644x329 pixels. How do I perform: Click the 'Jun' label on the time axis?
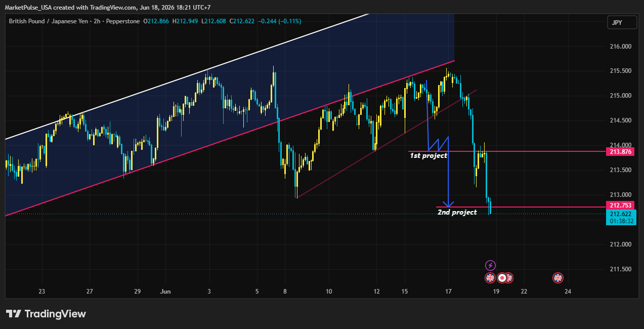click(x=165, y=292)
